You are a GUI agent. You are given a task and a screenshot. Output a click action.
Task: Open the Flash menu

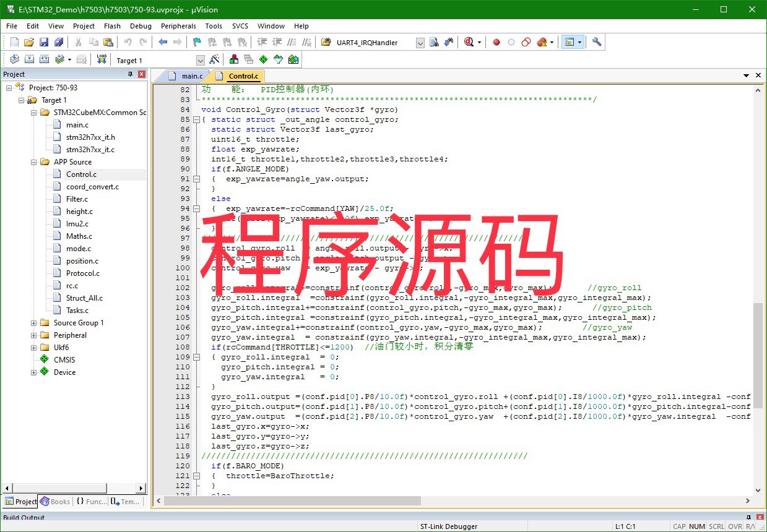point(113,26)
